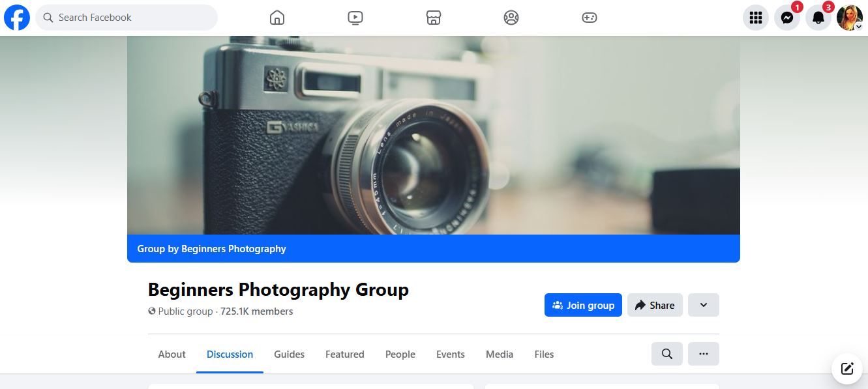Image resolution: width=868 pixels, height=389 pixels.
Task: Open the apps menu grid
Action: point(755,18)
